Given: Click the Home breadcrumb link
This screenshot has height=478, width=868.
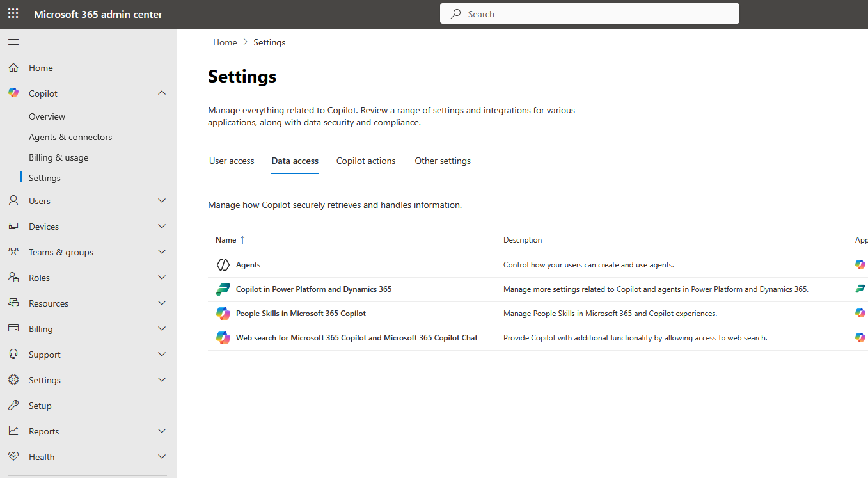Looking at the screenshot, I should tap(225, 42).
